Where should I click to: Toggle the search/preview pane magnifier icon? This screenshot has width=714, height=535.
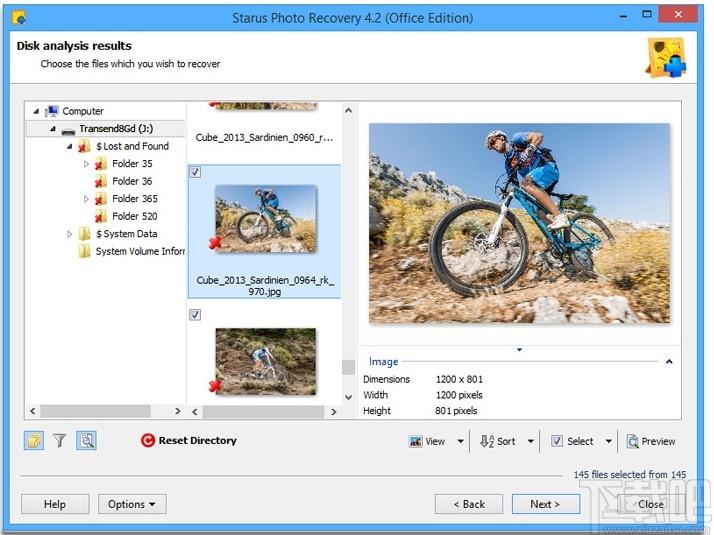(x=86, y=440)
